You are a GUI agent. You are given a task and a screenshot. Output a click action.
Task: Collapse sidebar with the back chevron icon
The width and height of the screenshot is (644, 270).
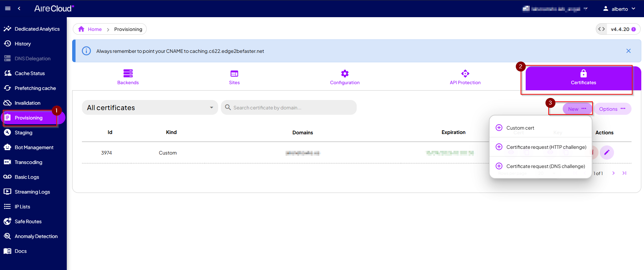click(x=19, y=8)
